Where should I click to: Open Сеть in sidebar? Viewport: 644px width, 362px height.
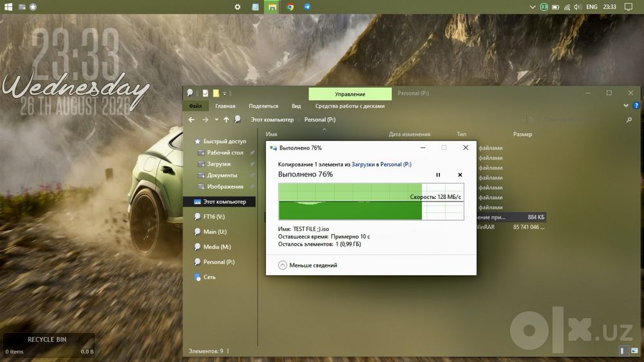click(x=205, y=278)
